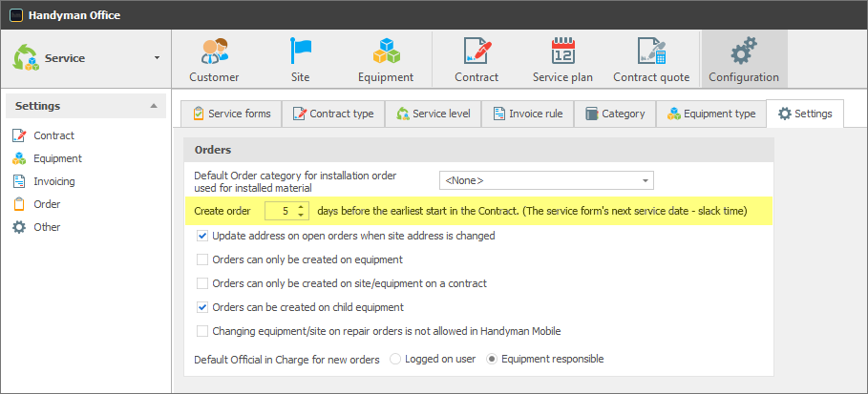Image resolution: width=868 pixels, height=394 pixels.
Task: Toggle Update address on open orders checkbox
Action: coord(202,236)
